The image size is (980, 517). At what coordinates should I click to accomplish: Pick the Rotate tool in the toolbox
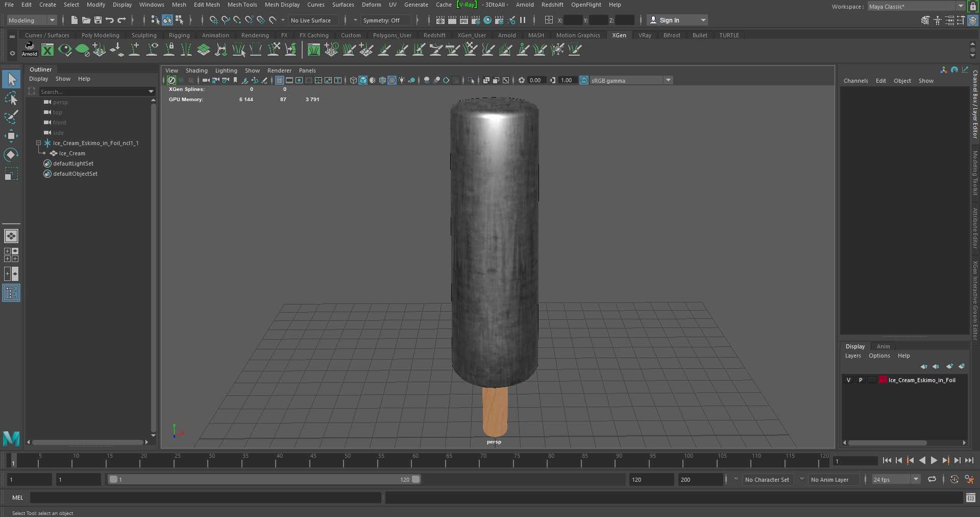11,155
